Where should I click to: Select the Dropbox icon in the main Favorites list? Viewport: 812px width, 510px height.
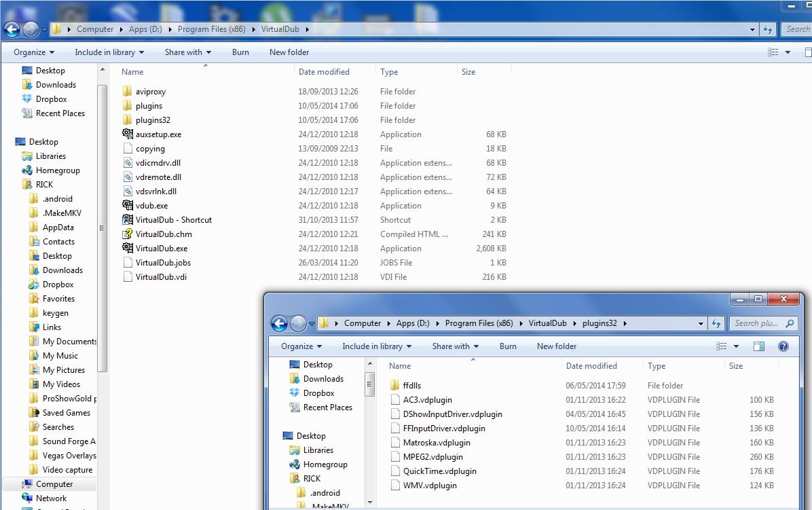(27, 99)
